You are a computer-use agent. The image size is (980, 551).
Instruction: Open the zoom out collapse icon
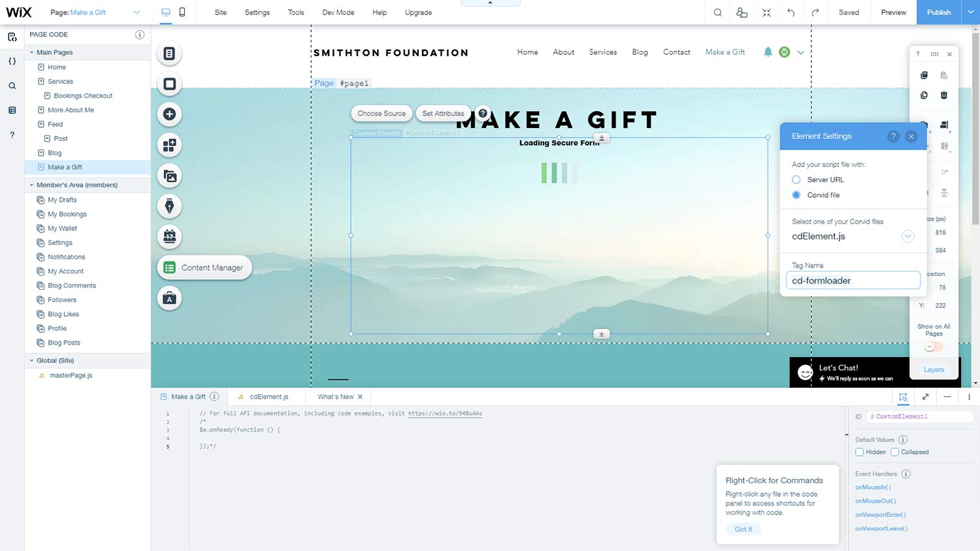point(766,12)
